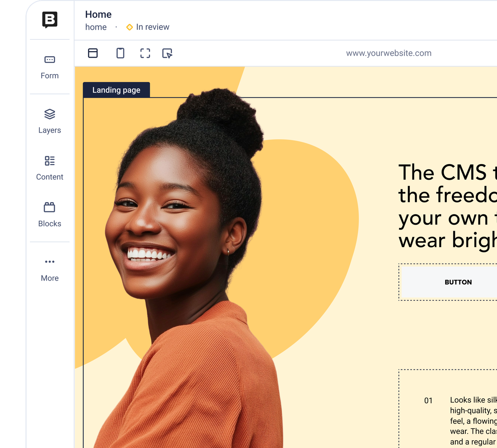This screenshot has width=497, height=448.
Task: Click the home slug text
Action: 96,27
